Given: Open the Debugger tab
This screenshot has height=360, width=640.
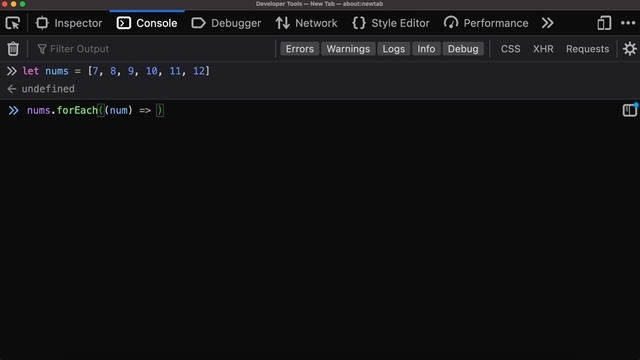Looking at the screenshot, I should 226,23.
